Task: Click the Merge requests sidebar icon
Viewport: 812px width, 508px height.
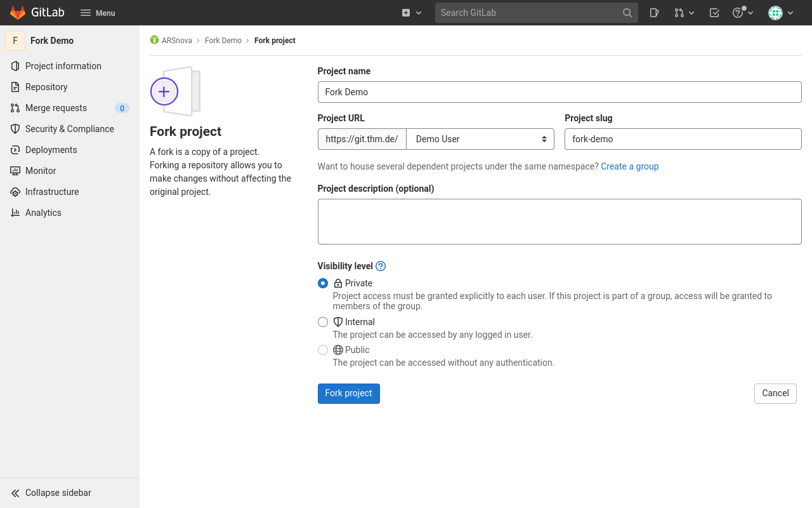Action: (15, 108)
